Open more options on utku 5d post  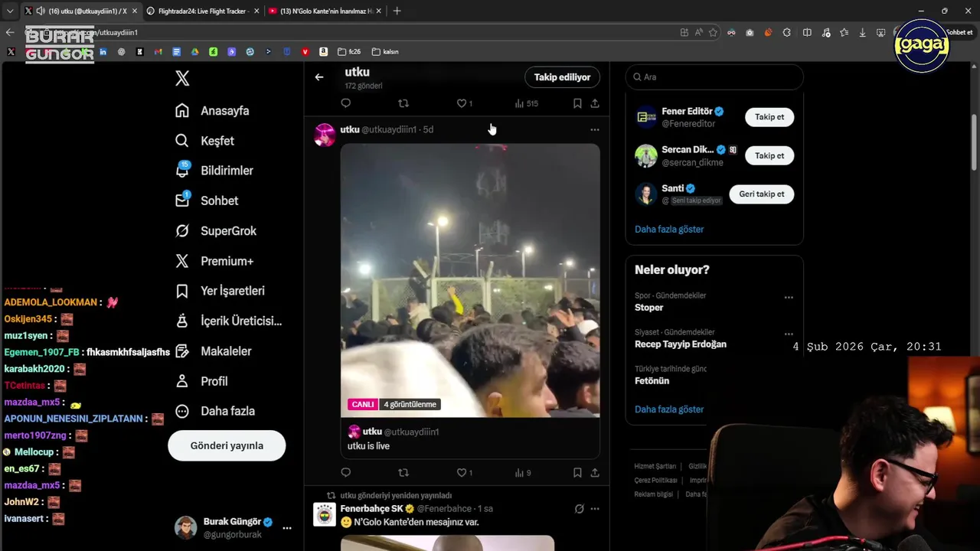pyautogui.click(x=595, y=130)
